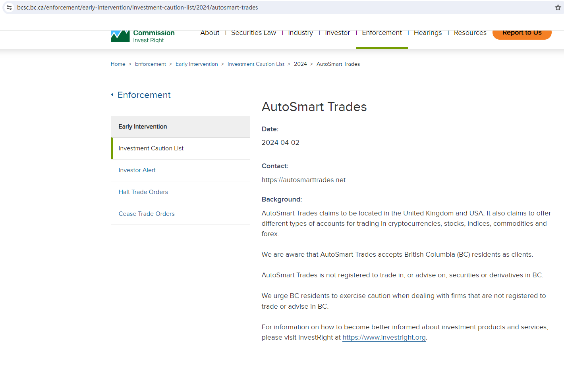Click the AutoSmart Trades breadcrumb text

click(x=338, y=64)
